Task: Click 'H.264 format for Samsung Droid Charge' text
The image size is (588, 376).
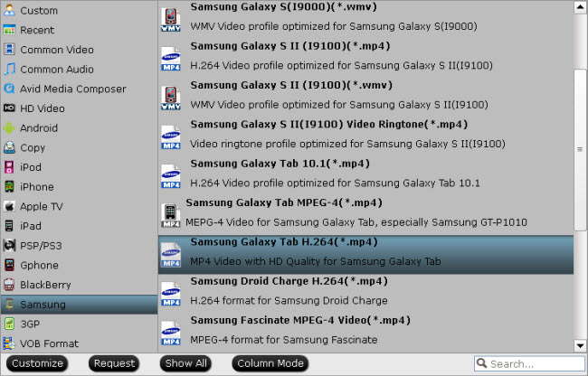Action: pos(289,300)
